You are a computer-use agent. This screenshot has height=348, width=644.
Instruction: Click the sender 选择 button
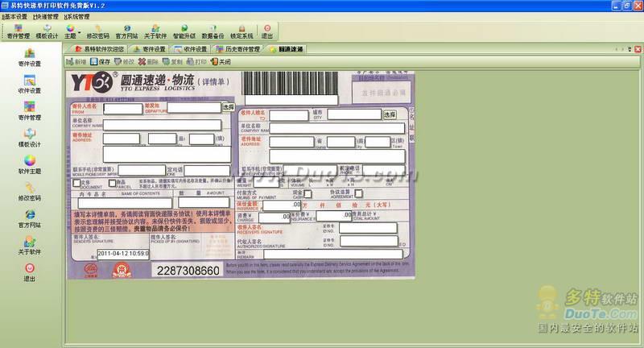coord(229,107)
